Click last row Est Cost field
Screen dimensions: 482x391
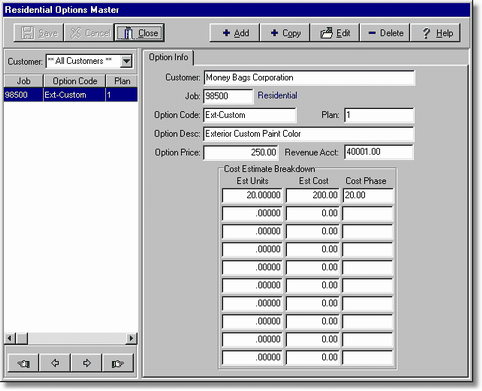point(312,357)
